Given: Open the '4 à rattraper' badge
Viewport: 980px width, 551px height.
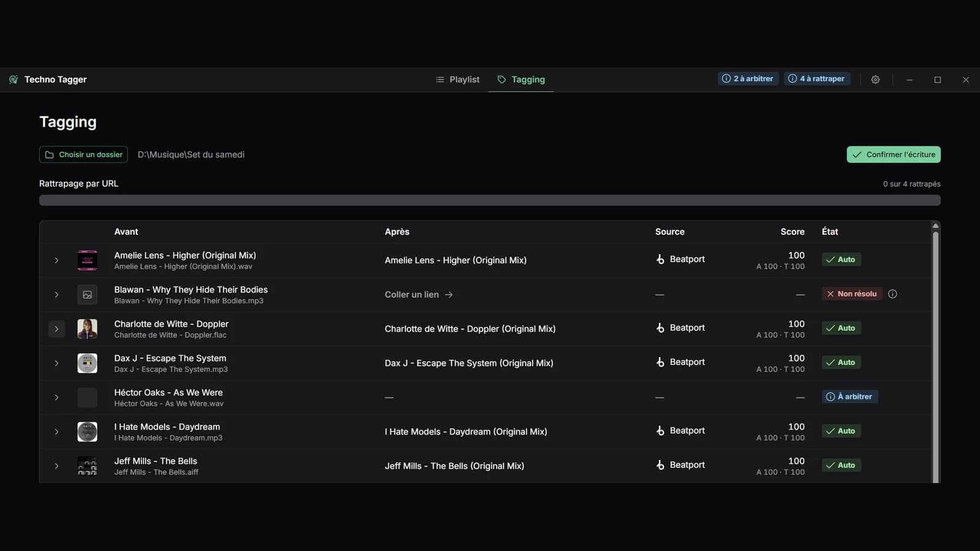Looking at the screenshot, I should (816, 78).
